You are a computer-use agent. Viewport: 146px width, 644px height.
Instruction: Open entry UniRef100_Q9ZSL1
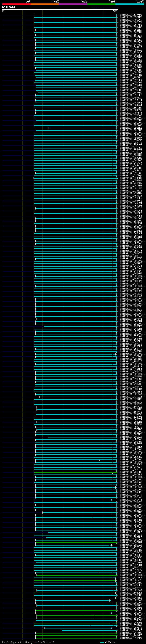coord(131,128)
